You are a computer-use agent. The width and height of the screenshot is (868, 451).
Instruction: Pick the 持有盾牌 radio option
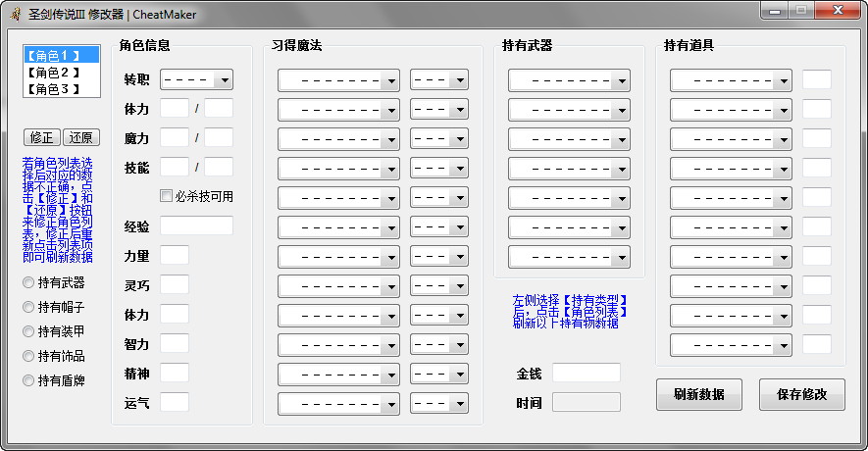(28, 380)
